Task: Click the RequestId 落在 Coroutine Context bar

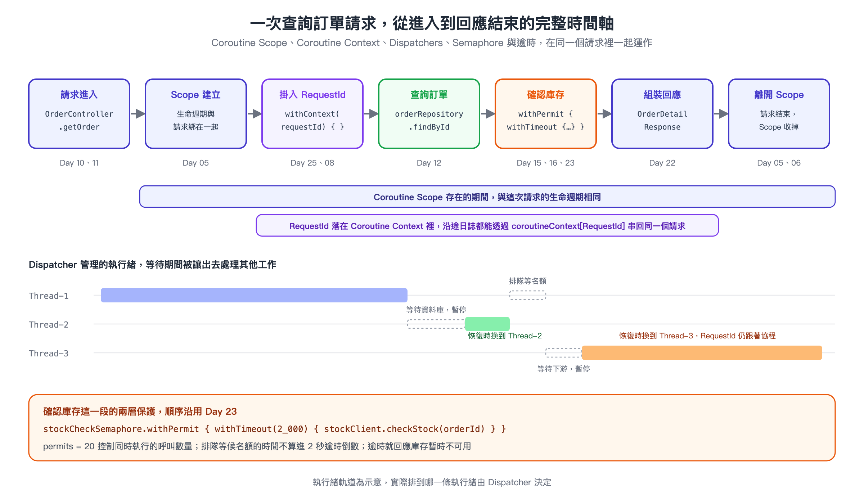Action: click(487, 225)
